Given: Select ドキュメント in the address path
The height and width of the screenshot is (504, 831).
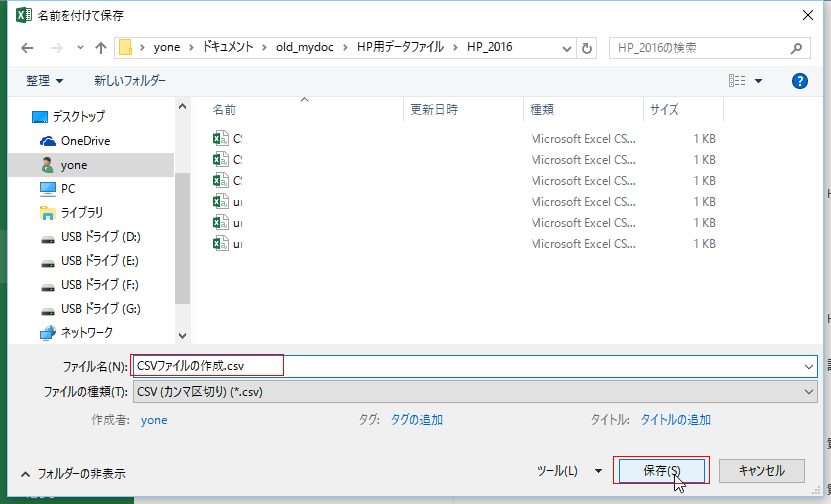Looking at the screenshot, I should click(228, 47).
